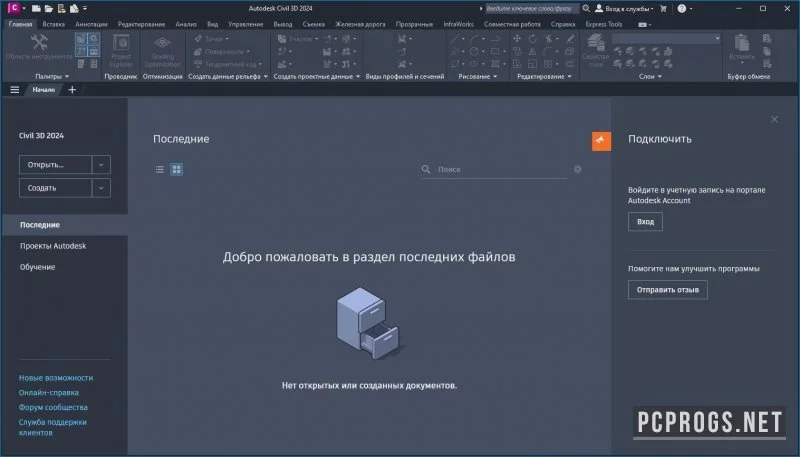Viewport: 800px width, 457px height.
Task: Open the Вход в службы dropdown
Action: pos(624,8)
